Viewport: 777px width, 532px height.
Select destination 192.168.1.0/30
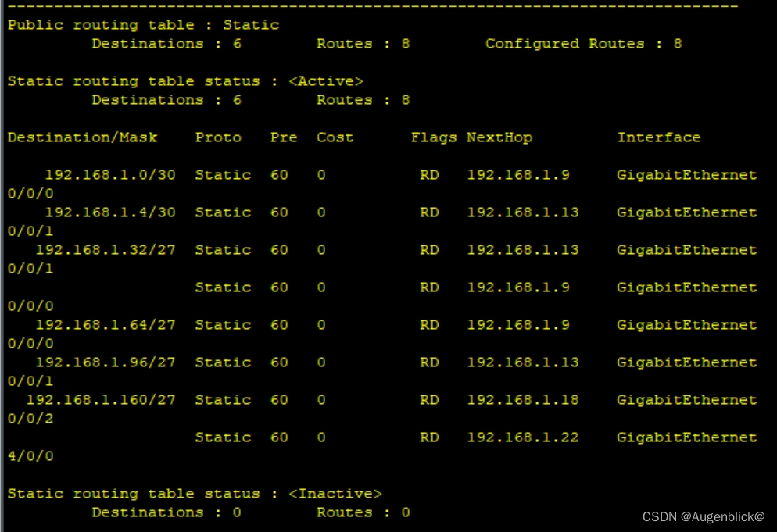[110, 175]
